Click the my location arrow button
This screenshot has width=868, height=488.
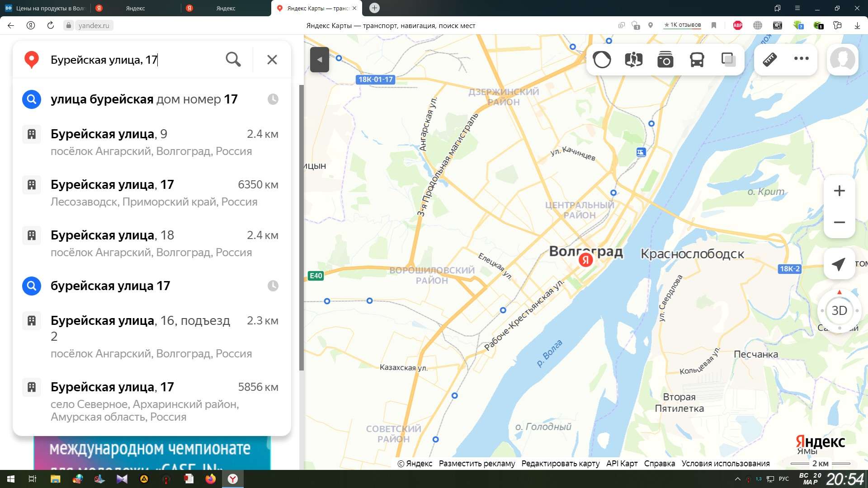click(x=839, y=264)
